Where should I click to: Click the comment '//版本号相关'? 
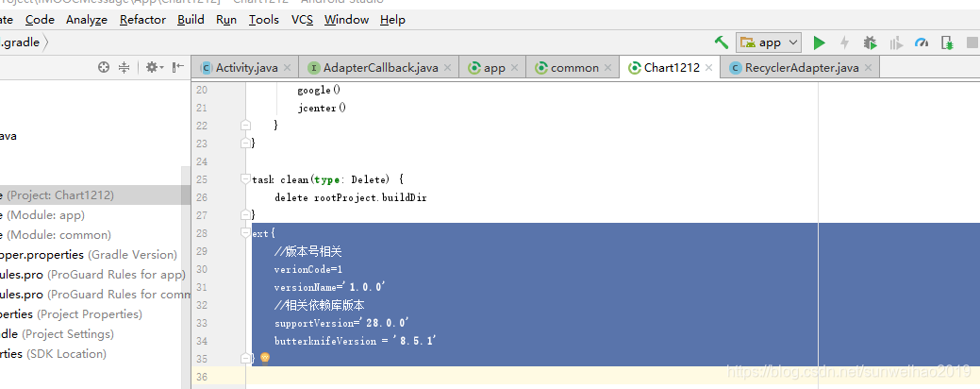(x=307, y=252)
